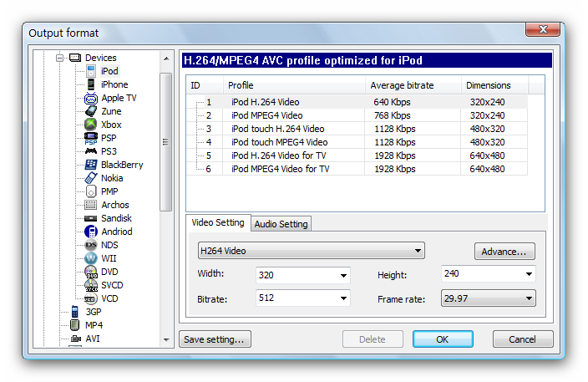The height and width of the screenshot is (382, 588).
Task: Choose the VCD disc icon
Action: [x=91, y=298]
